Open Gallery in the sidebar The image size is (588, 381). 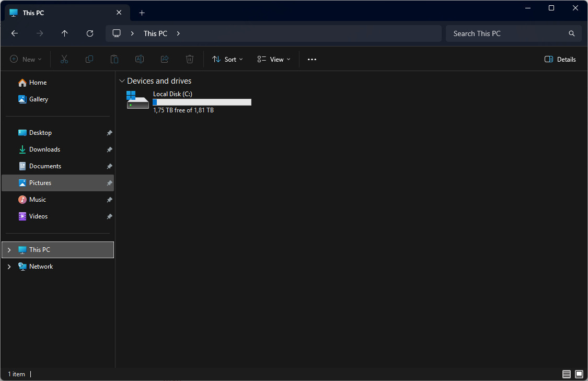[x=57, y=99]
